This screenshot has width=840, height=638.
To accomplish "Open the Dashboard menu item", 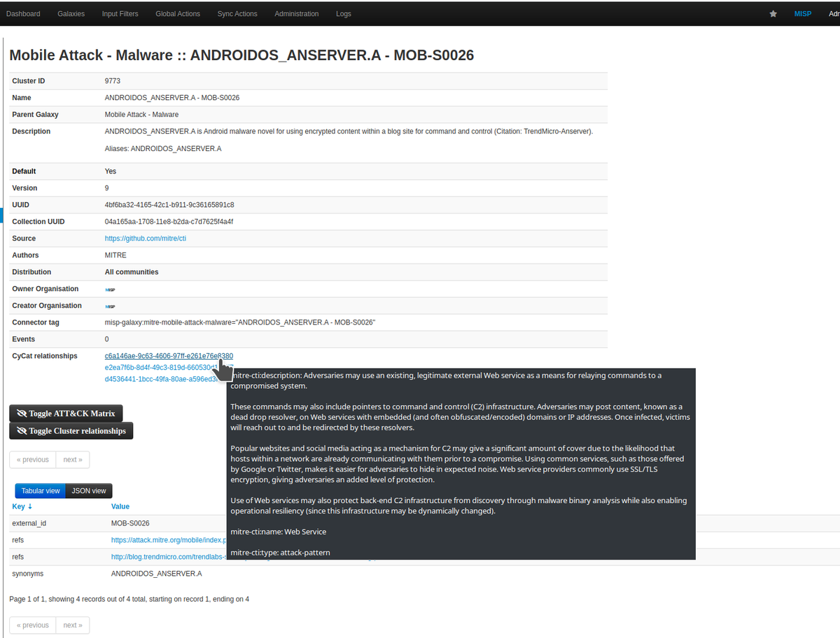I will tap(23, 13).
